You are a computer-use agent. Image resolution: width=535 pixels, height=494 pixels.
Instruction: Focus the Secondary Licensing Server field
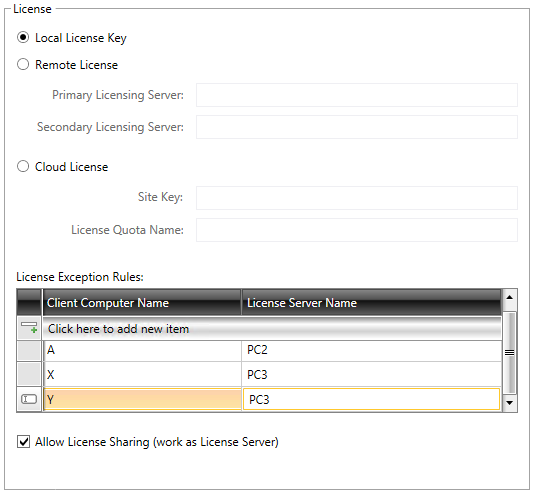pyautogui.click(x=357, y=127)
